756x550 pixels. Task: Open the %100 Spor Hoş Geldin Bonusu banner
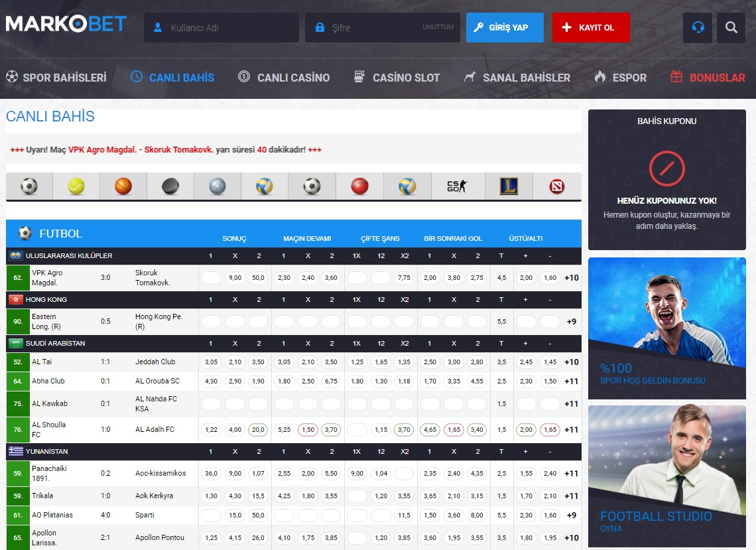point(666,328)
